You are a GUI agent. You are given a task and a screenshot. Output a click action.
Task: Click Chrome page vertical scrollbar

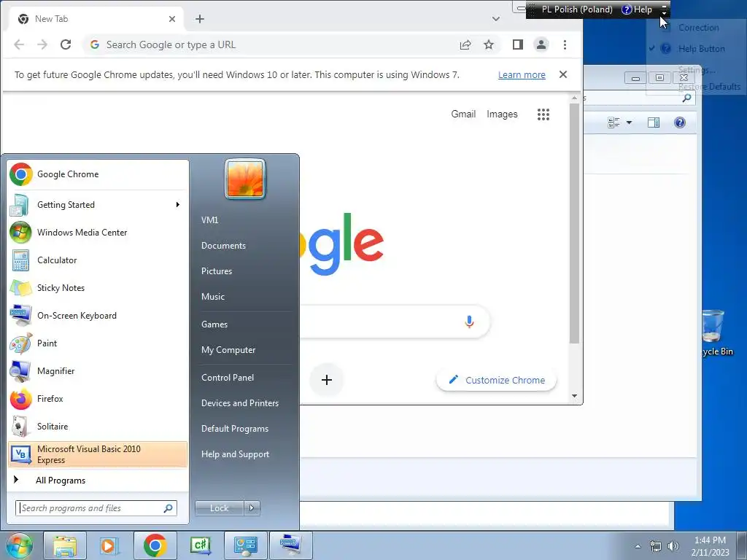pyautogui.click(x=575, y=223)
